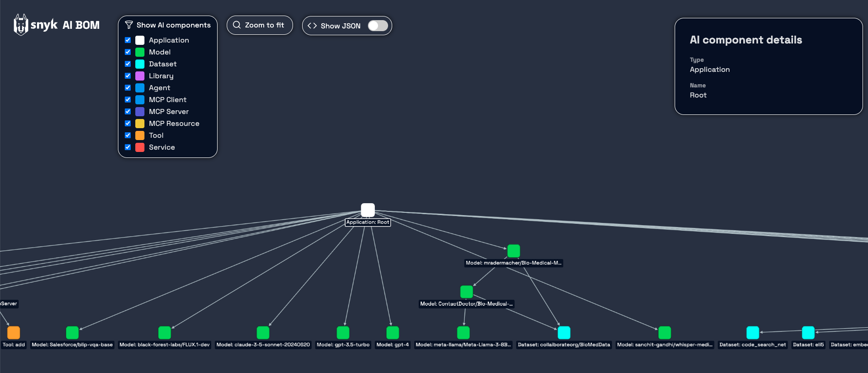
Task: Click the orange Tool color swatch
Action: pos(140,135)
